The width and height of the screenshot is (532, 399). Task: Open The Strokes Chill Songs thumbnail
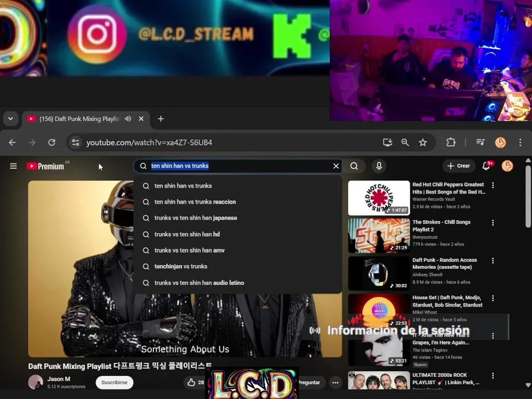click(378, 236)
